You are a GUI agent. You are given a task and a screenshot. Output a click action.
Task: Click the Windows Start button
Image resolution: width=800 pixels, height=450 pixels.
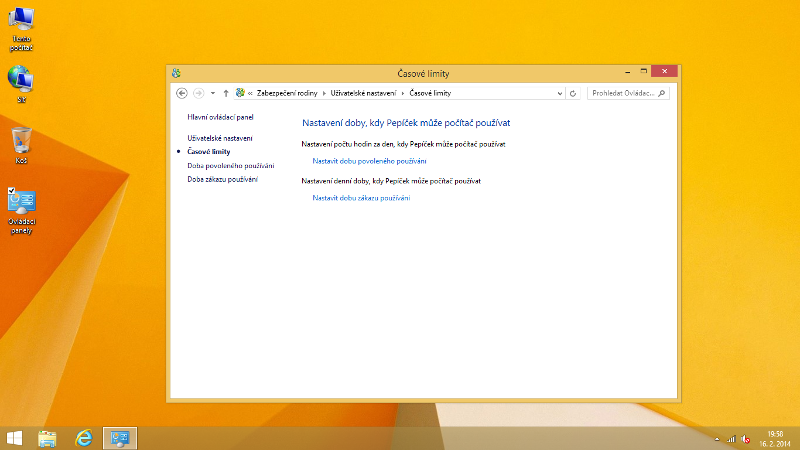coord(15,438)
